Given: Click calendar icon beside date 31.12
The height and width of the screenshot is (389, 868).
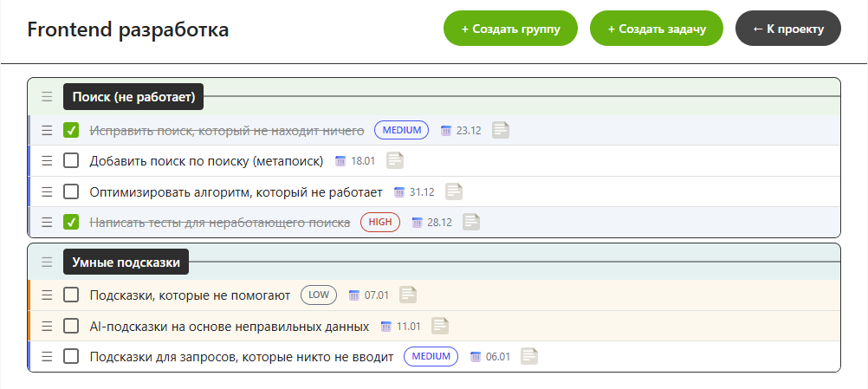Looking at the screenshot, I should pyautogui.click(x=399, y=192).
